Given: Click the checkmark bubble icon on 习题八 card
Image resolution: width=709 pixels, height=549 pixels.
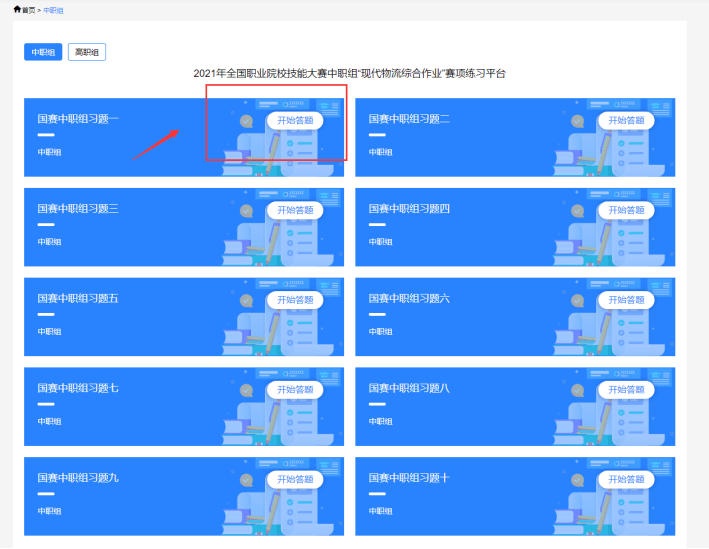Looking at the screenshot, I should (x=577, y=390).
